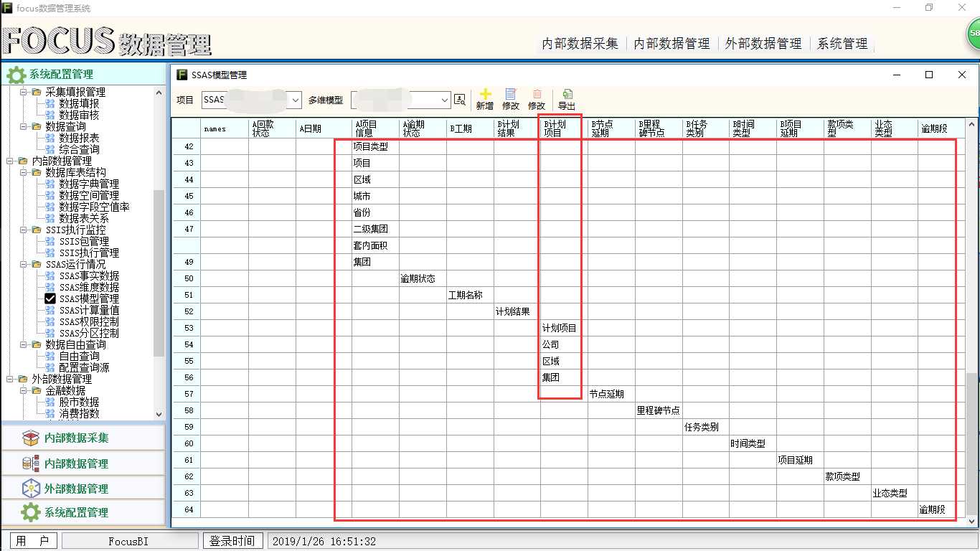Switch to 外部数据管理 sidebar panel
This screenshot has width=980, height=551.
(83, 489)
